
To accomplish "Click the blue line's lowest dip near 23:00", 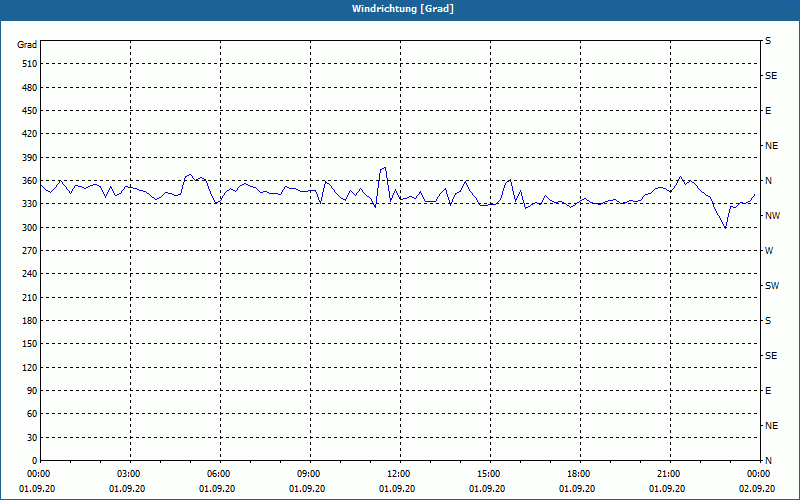I will point(725,228).
